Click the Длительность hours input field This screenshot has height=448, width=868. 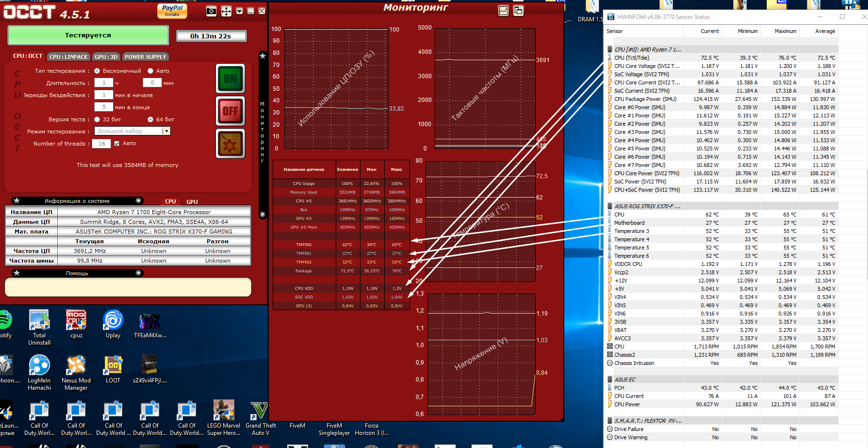pyautogui.click(x=104, y=83)
